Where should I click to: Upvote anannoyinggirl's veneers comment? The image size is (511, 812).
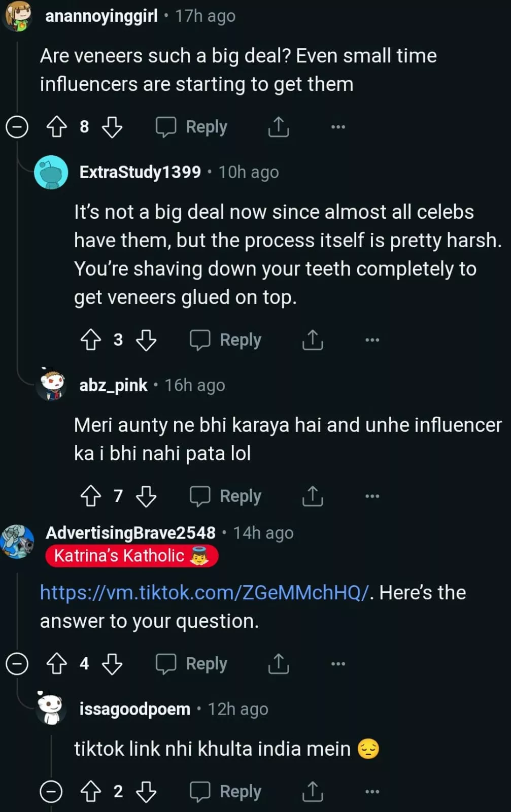(x=57, y=127)
